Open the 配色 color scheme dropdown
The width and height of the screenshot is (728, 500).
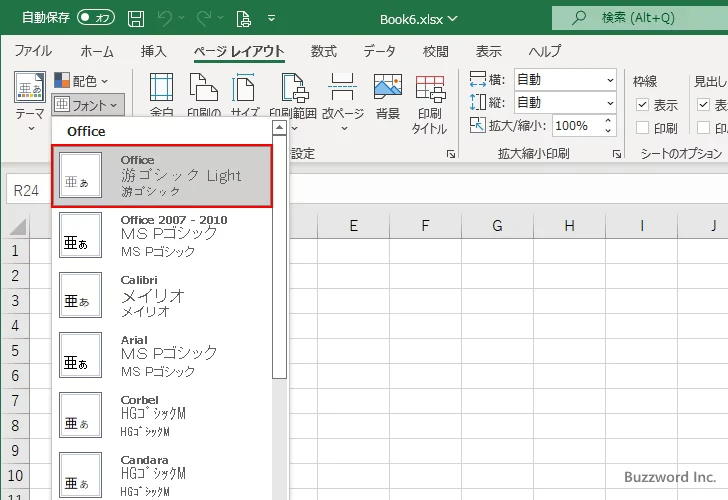point(82,81)
